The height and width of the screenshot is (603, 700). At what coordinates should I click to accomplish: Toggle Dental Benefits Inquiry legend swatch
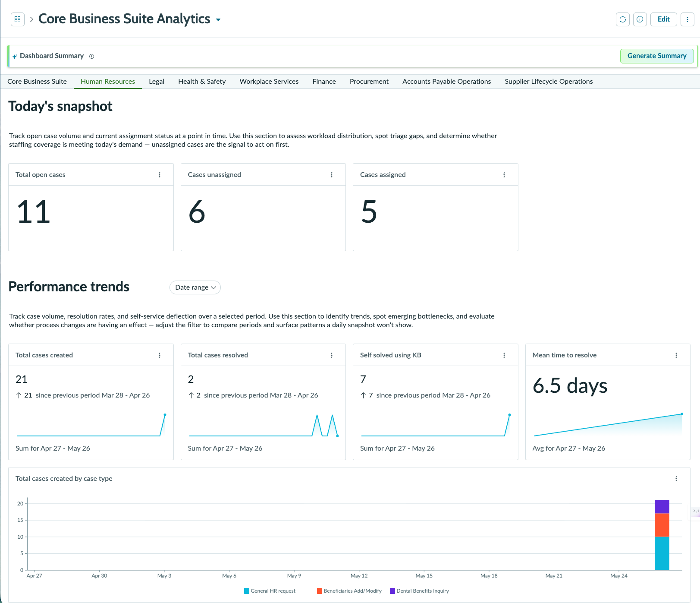(392, 591)
